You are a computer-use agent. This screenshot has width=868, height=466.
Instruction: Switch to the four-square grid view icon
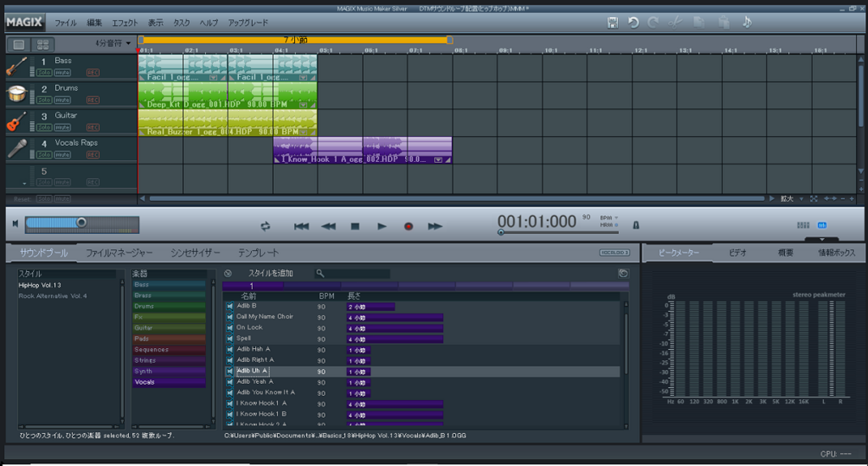coord(42,44)
